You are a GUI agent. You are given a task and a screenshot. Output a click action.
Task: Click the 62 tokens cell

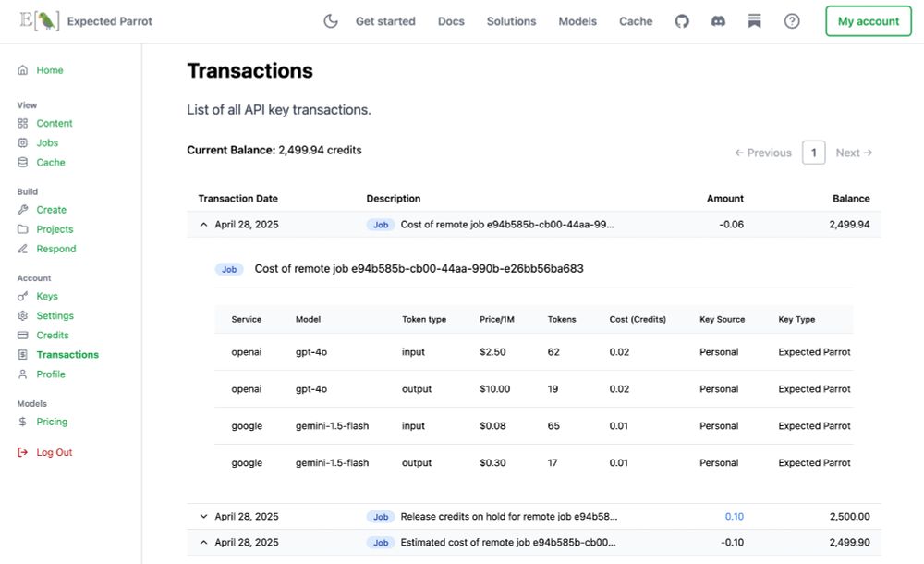(553, 352)
